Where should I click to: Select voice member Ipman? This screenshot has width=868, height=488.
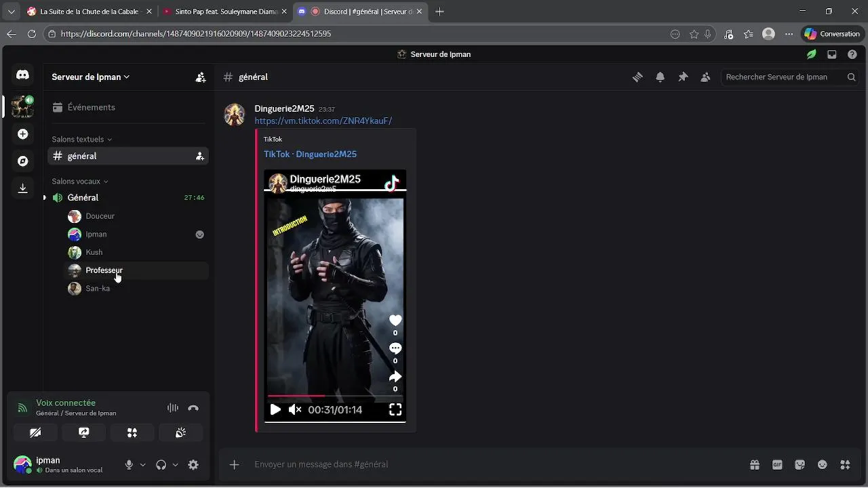point(136,235)
